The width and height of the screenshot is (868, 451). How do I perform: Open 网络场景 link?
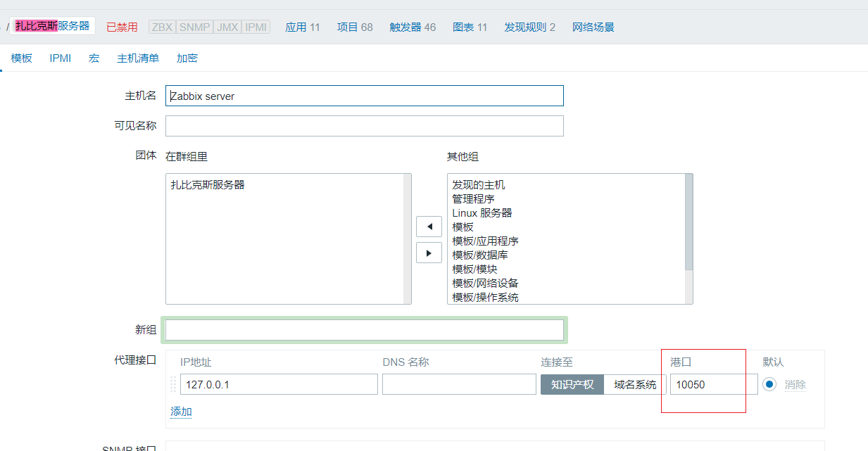(593, 27)
